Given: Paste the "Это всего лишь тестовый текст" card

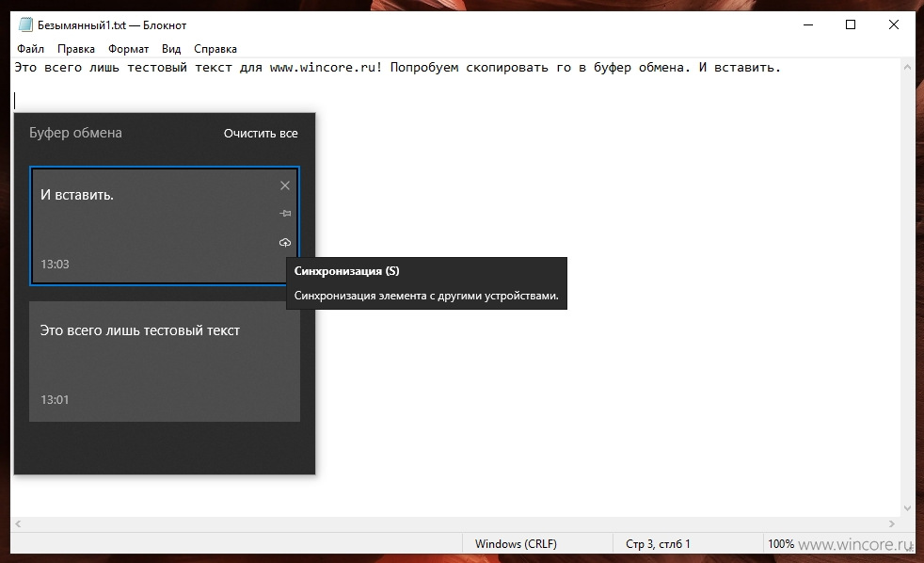Looking at the screenshot, I should [165, 362].
